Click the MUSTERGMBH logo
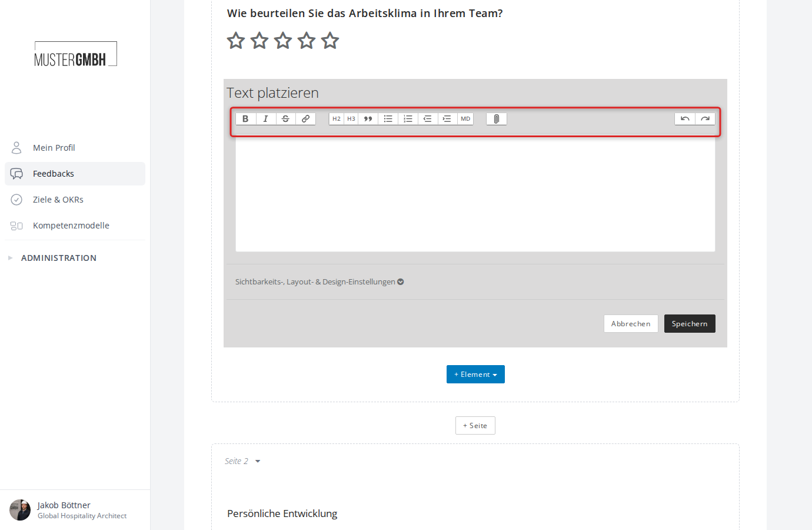 pos(75,54)
